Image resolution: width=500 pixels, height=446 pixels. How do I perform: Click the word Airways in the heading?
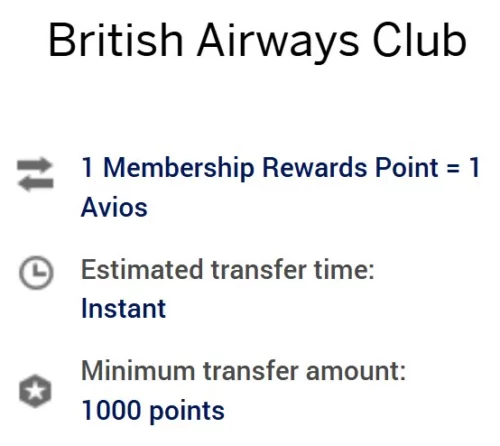coord(278,42)
